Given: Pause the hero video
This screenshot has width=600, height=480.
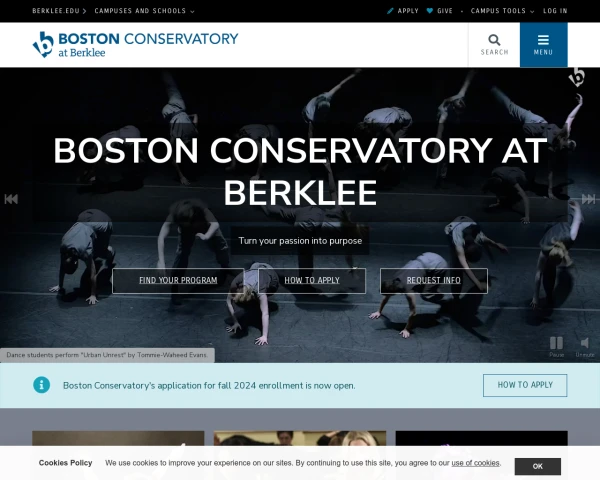Looking at the screenshot, I should pyautogui.click(x=556, y=347).
